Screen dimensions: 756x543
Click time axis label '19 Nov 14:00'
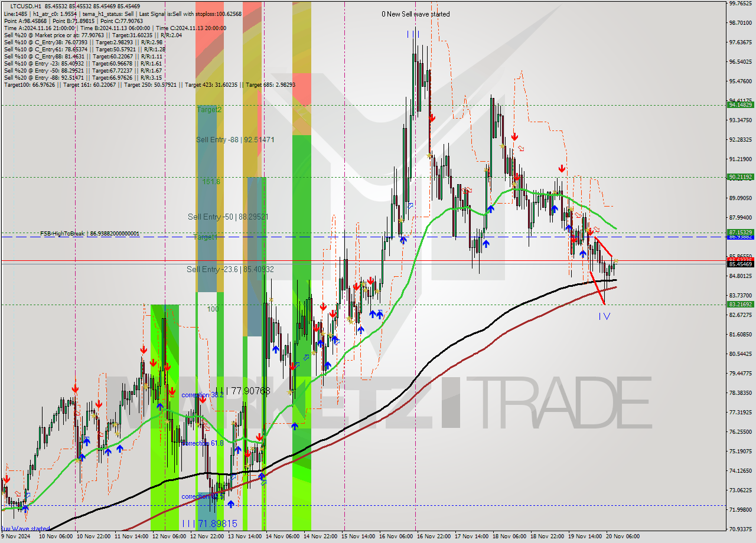585,537
